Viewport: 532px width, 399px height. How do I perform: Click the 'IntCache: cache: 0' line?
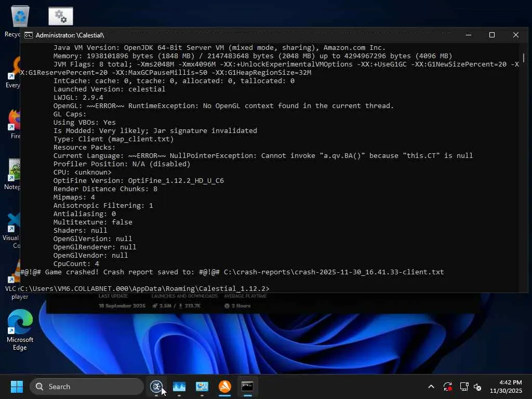click(174, 81)
